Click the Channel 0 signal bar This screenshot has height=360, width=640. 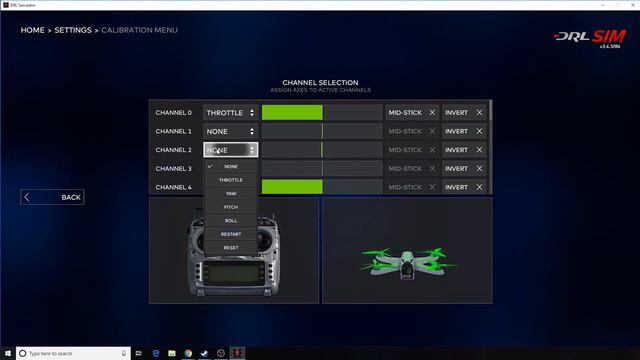click(322, 113)
